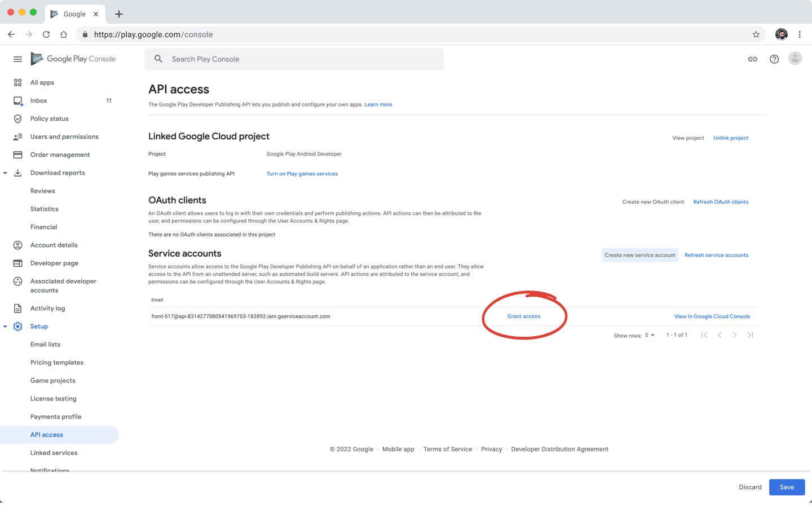Screen dimensions: 812x506
Task: Click Turn on Play games services
Action: [x=302, y=174]
